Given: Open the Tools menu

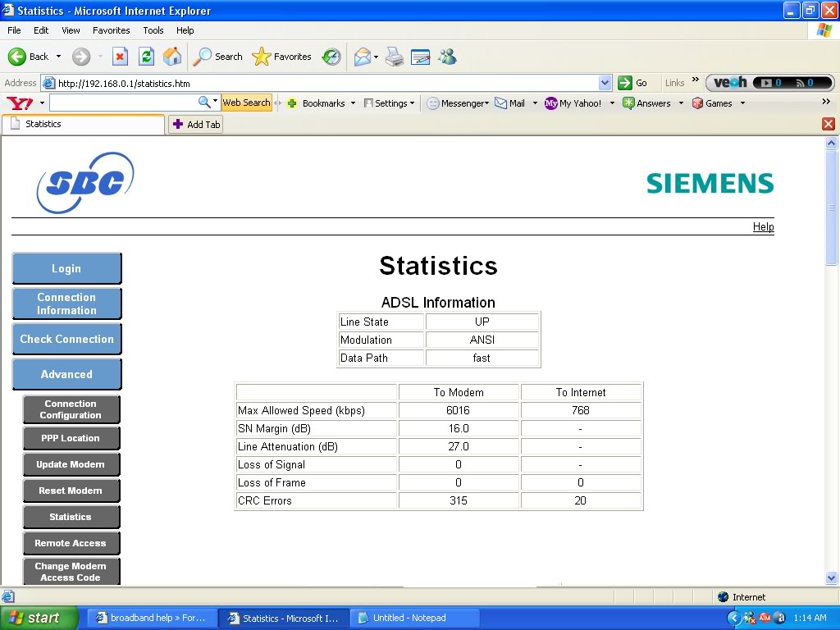Looking at the screenshot, I should coord(153,30).
